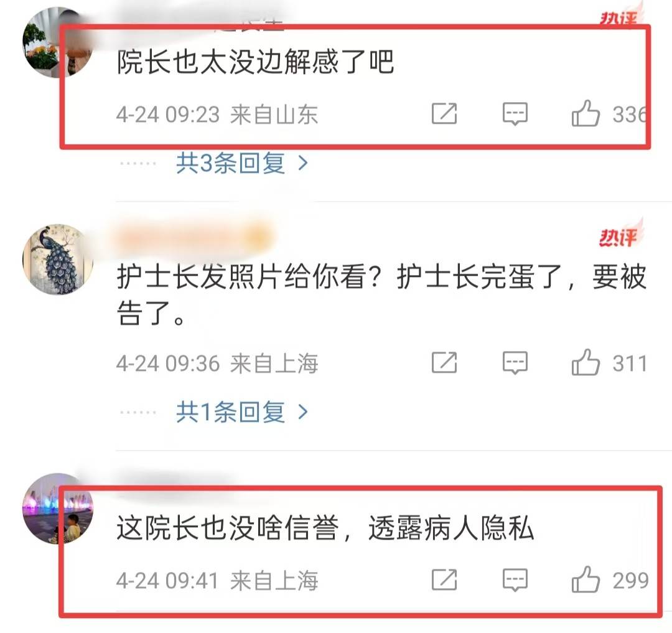Open the peacock avatar profile
672x633 pixels.
tap(57, 260)
